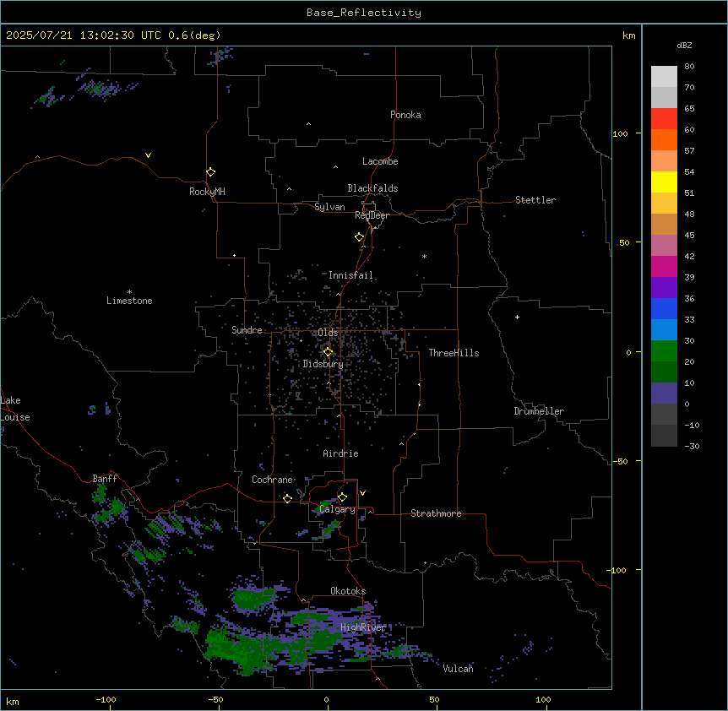
Task: Pick the red 60-65 dBZ legend swatch
Action: pos(664,118)
